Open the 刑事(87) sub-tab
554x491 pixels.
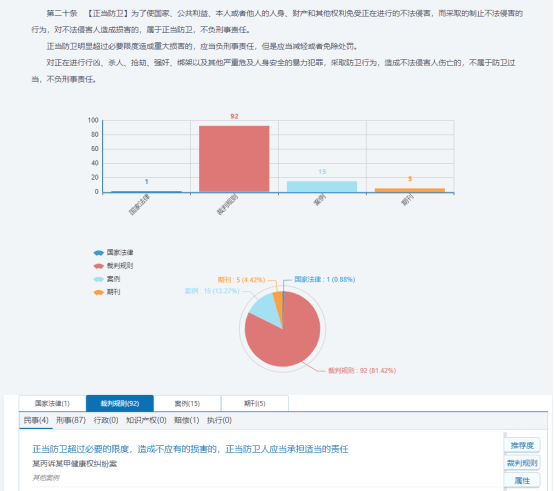tap(71, 420)
